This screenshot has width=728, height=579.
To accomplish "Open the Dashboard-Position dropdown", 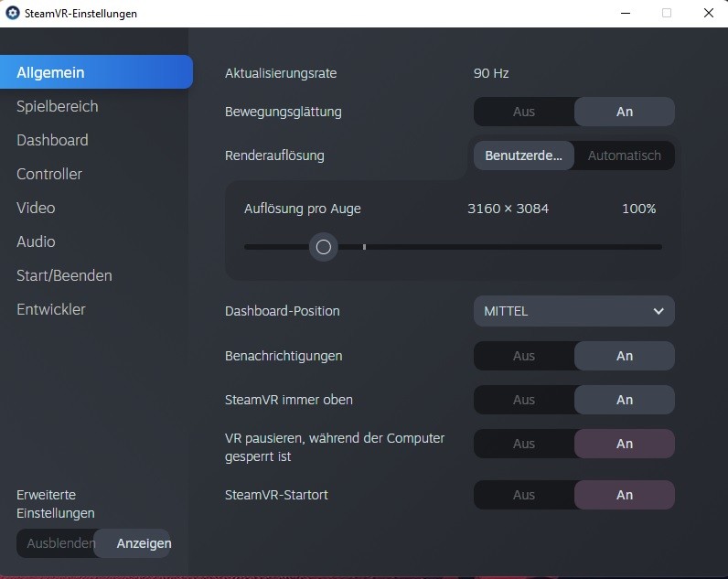I will pos(573,311).
